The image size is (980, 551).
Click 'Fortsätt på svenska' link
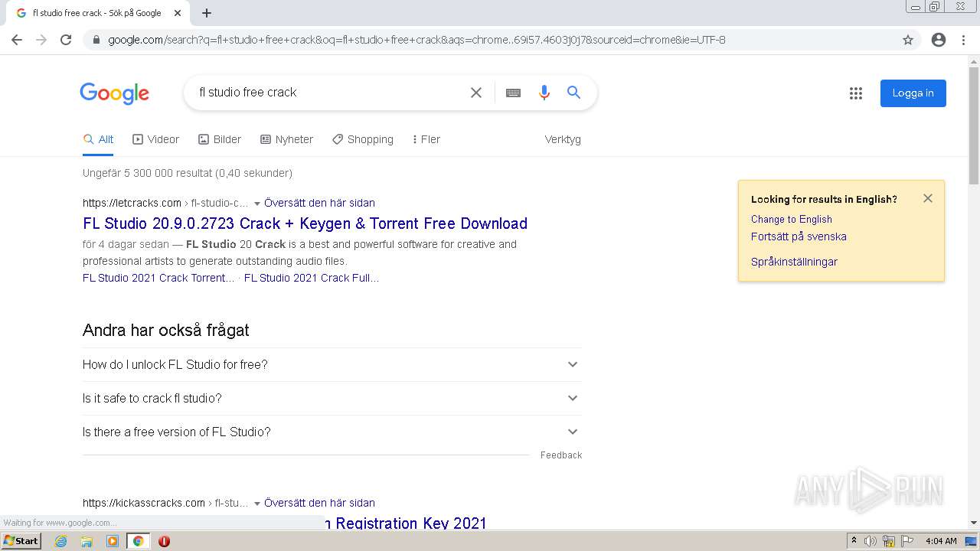[x=799, y=236]
